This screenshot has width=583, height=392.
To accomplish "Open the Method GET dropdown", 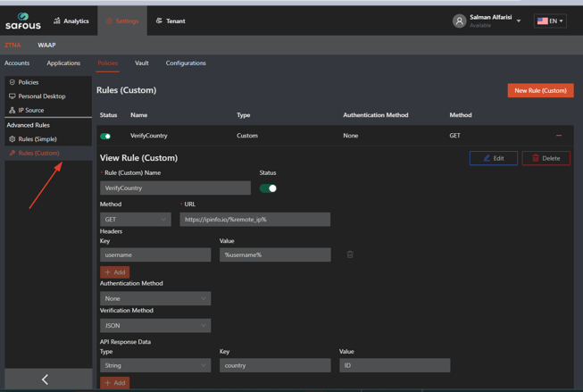I will (135, 220).
